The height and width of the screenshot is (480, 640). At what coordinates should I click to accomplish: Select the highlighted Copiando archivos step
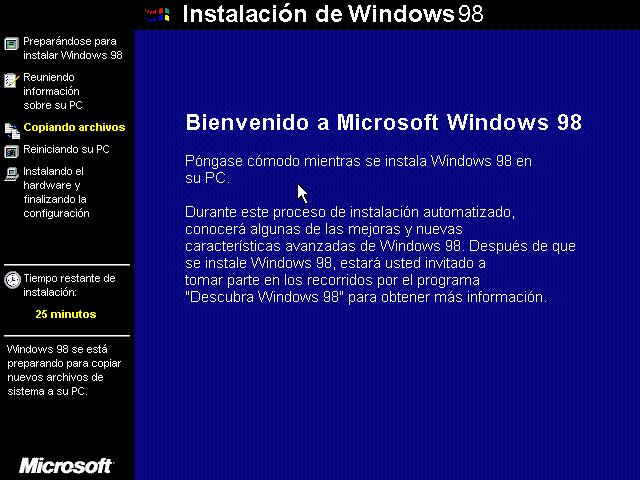coord(74,127)
